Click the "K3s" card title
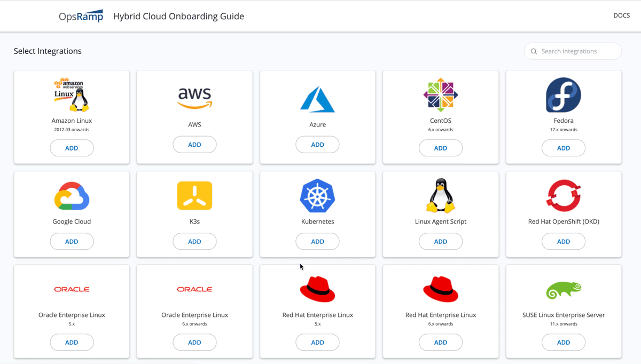This screenshot has height=364, width=641. click(x=194, y=221)
